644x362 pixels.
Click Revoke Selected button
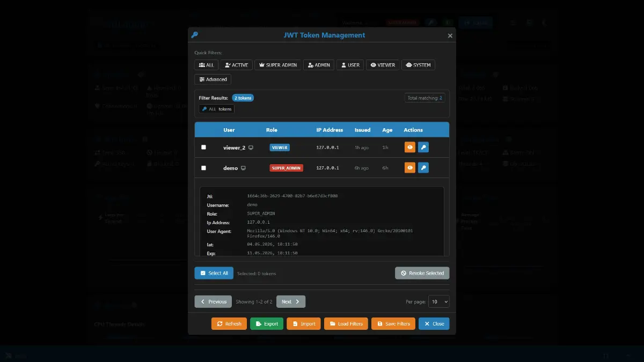click(422, 273)
